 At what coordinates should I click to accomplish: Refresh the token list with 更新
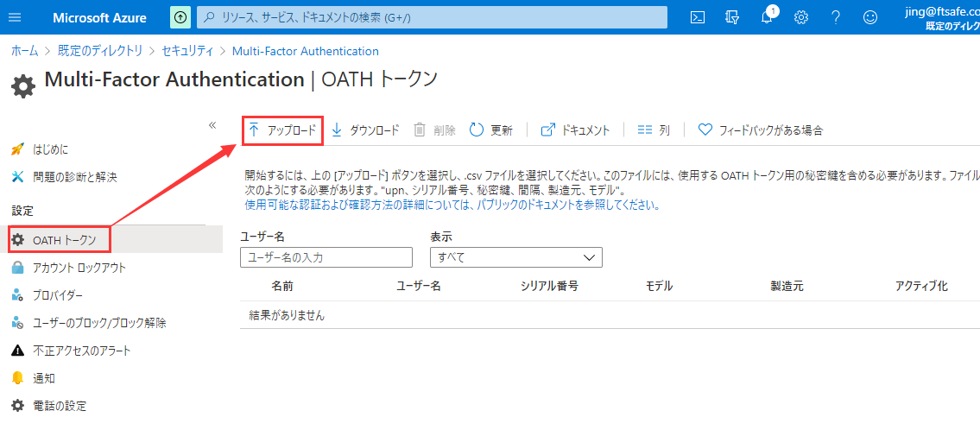pos(491,130)
